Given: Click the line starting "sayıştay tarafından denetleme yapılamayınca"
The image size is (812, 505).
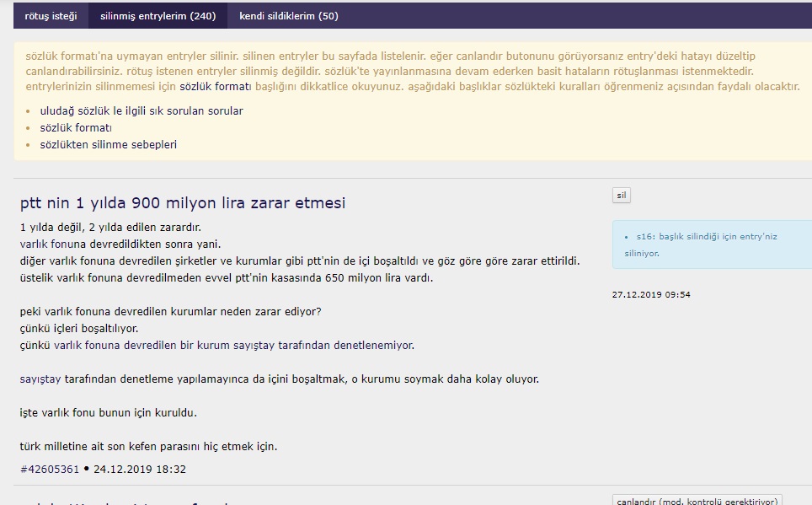Looking at the screenshot, I should coord(280,379).
